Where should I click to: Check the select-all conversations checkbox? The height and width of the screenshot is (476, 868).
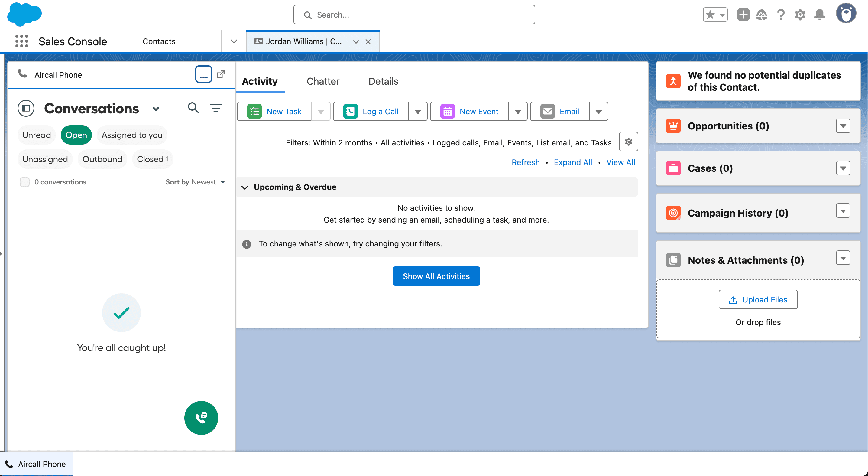pyautogui.click(x=24, y=182)
